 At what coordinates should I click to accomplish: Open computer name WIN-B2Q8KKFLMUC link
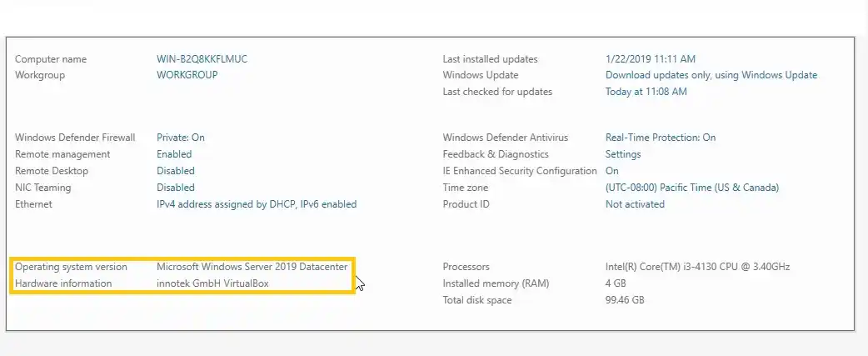202,59
